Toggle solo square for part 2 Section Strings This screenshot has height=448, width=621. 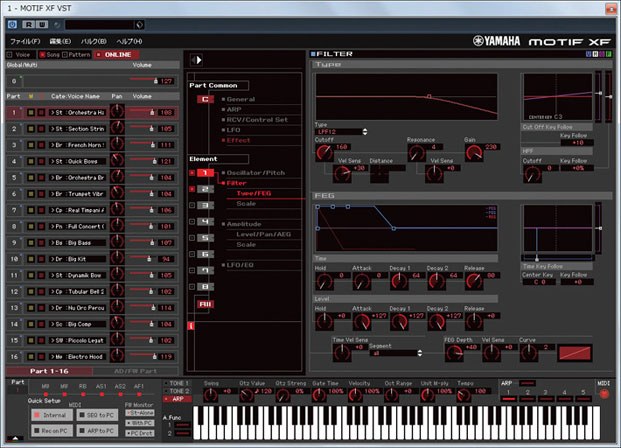tap(41, 129)
